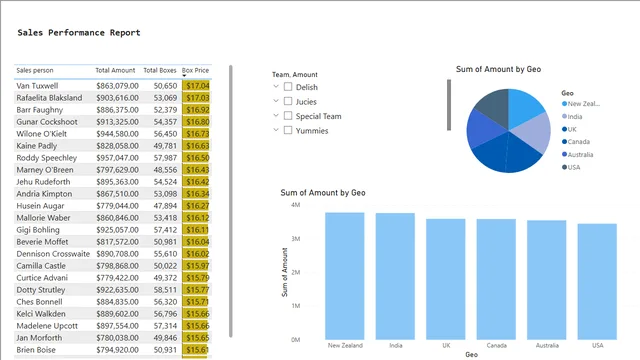Click Roddy Speechley's $16.50 box price
This screenshot has height=360, width=640.
tap(198, 158)
